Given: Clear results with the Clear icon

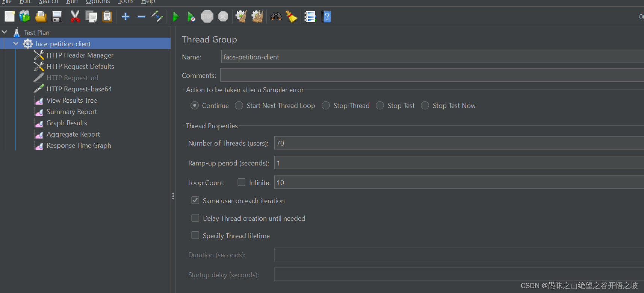Looking at the screenshot, I should (x=241, y=17).
